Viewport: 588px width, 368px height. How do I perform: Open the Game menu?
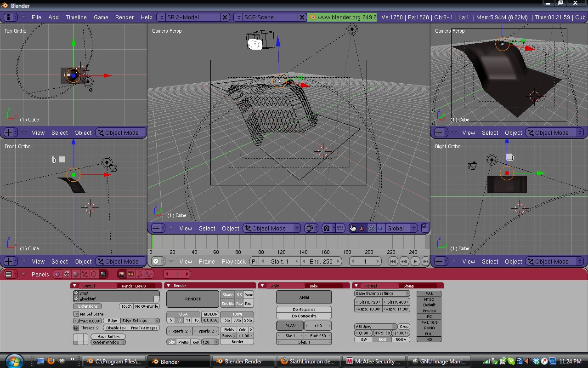[101, 17]
